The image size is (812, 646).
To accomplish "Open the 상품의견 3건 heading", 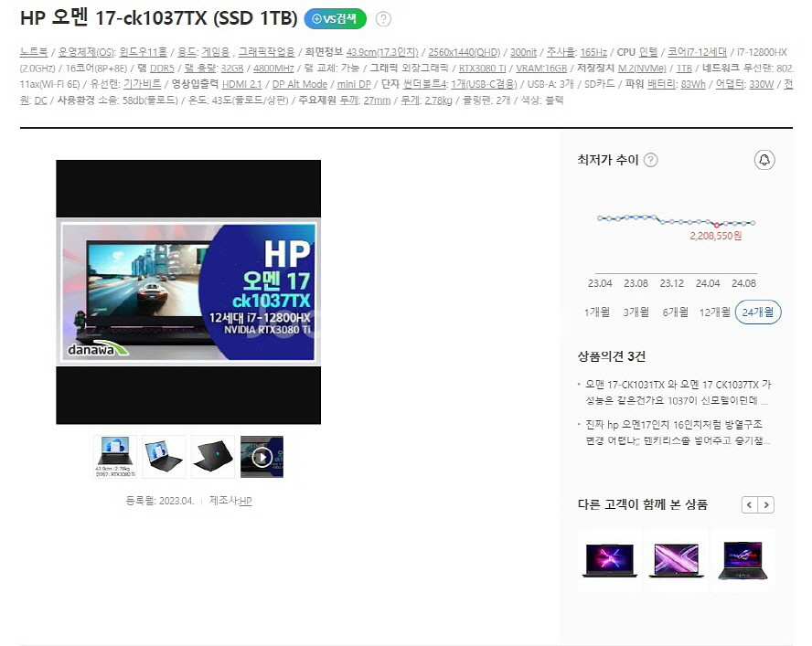I will pyautogui.click(x=611, y=356).
